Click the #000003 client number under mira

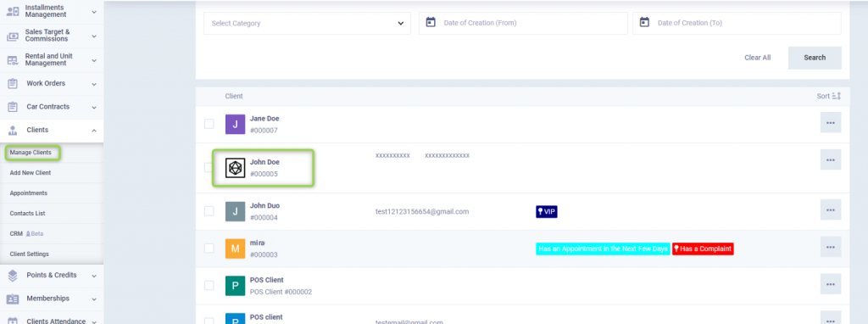(x=264, y=254)
